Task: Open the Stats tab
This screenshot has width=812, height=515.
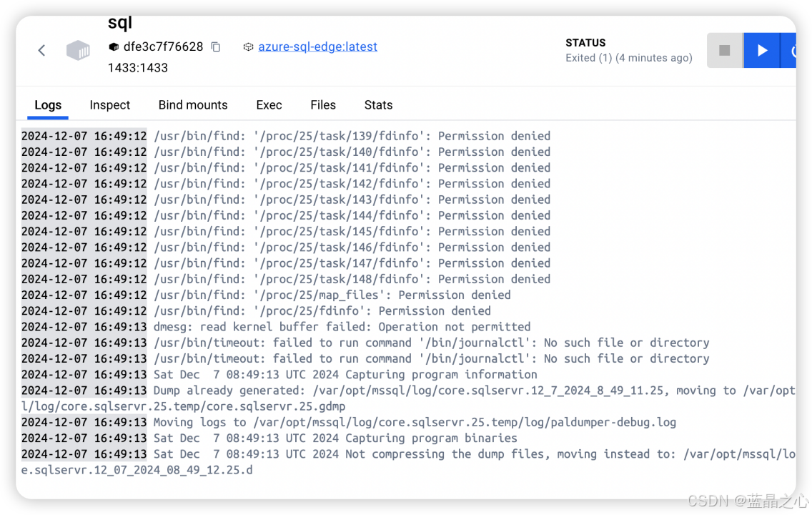Action: tap(378, 105)
